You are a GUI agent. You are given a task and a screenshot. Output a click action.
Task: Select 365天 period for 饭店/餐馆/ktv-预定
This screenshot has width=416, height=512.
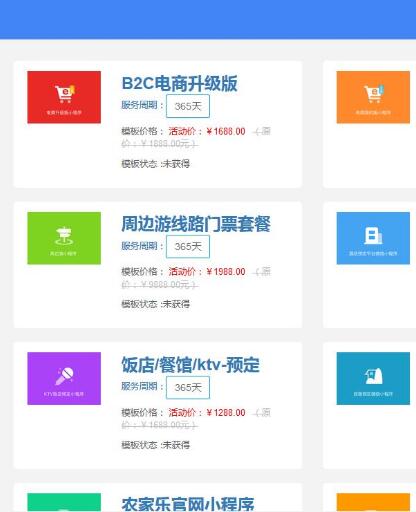188,387
